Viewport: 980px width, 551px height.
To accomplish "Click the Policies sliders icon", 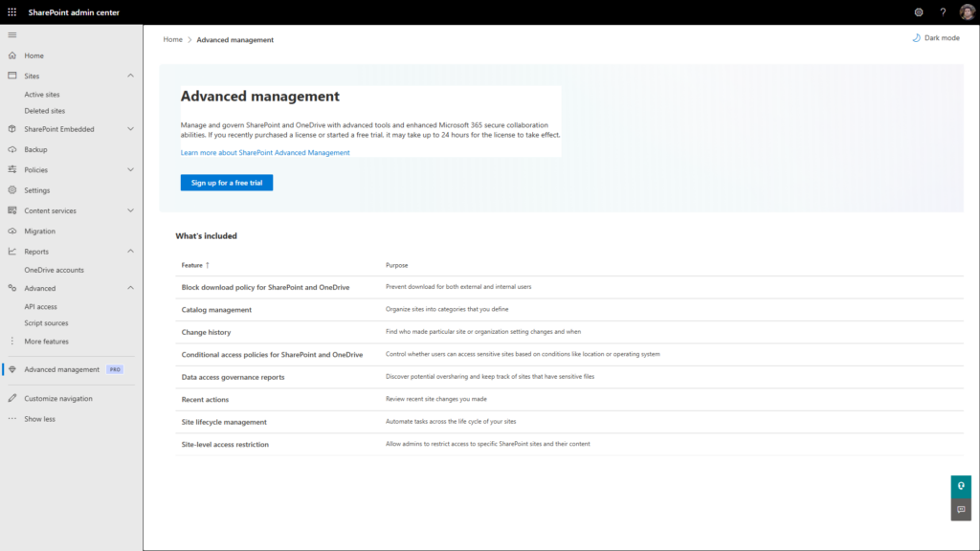I will click(11, 169).
